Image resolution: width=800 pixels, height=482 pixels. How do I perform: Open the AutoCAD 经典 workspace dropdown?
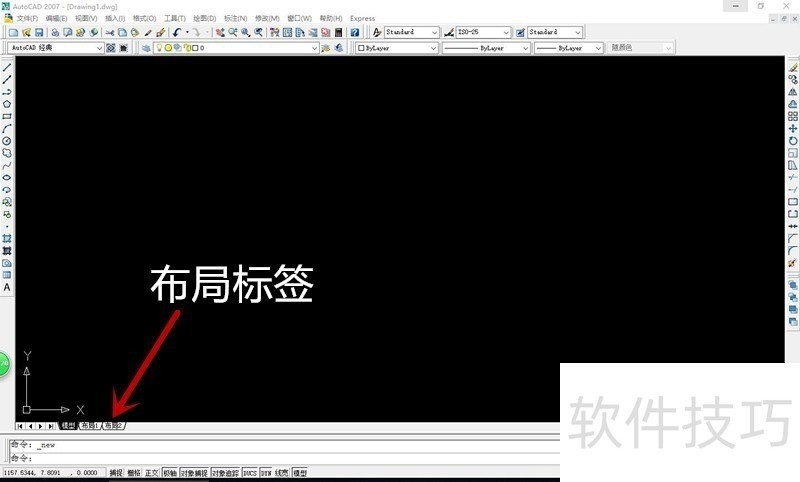(x=56, y=48)
